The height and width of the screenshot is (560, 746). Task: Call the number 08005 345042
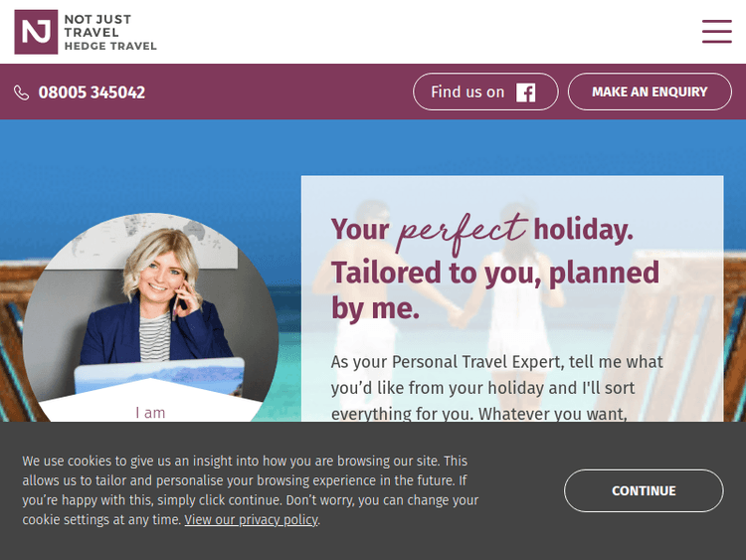[x=92, y=93]
